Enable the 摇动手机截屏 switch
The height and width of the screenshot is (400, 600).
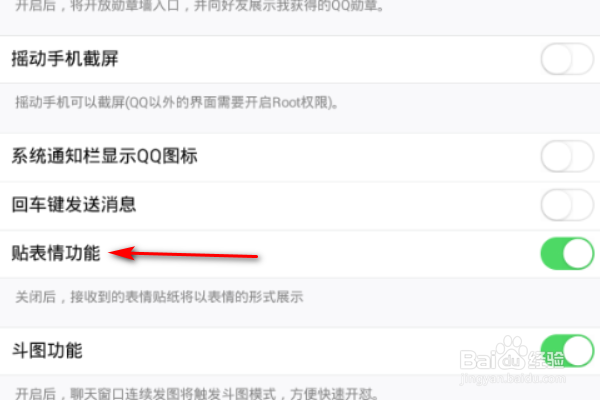pos(567,59)
